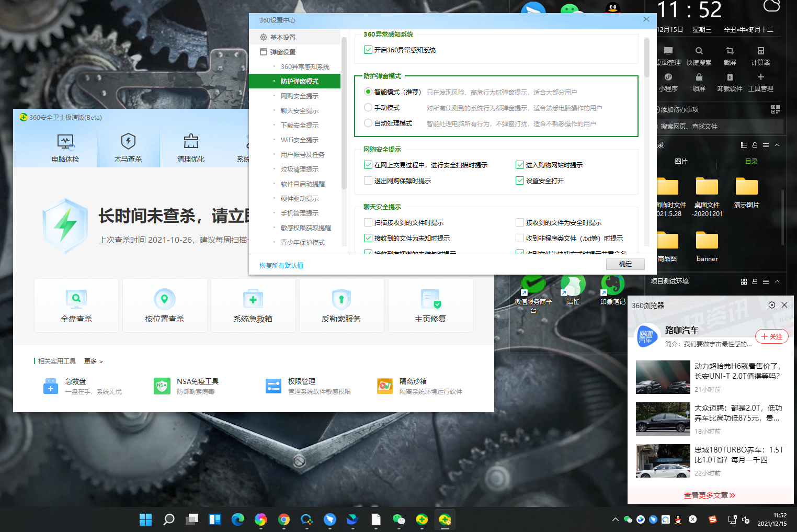Image resolution: width=797 pixels, height=532 pixels.
Task: Enable 收到非程序类文件(.txt等)时提示
Action: [520, 239]
